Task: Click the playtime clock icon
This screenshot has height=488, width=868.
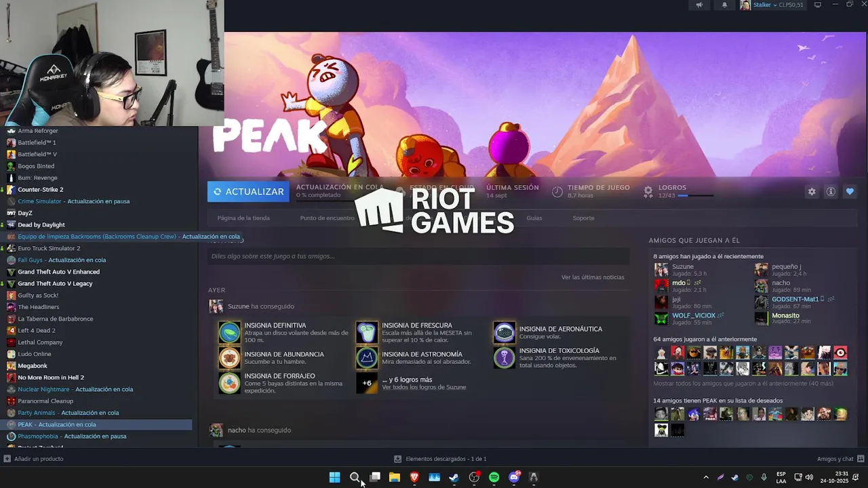Action: point(557,192)
